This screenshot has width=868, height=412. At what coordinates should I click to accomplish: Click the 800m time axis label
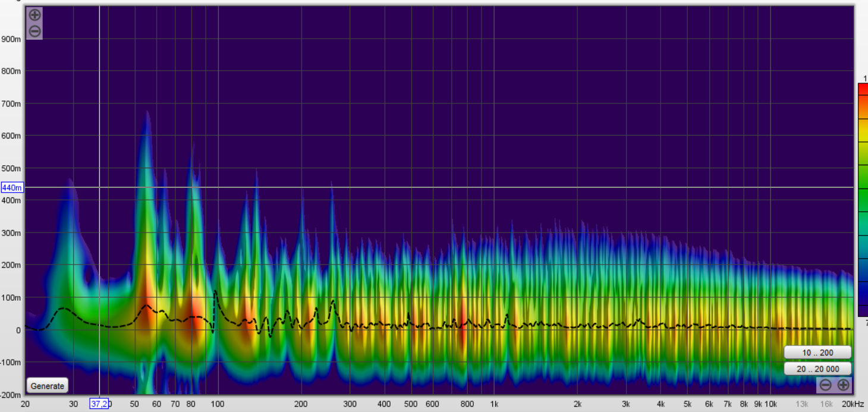point(11,71)
